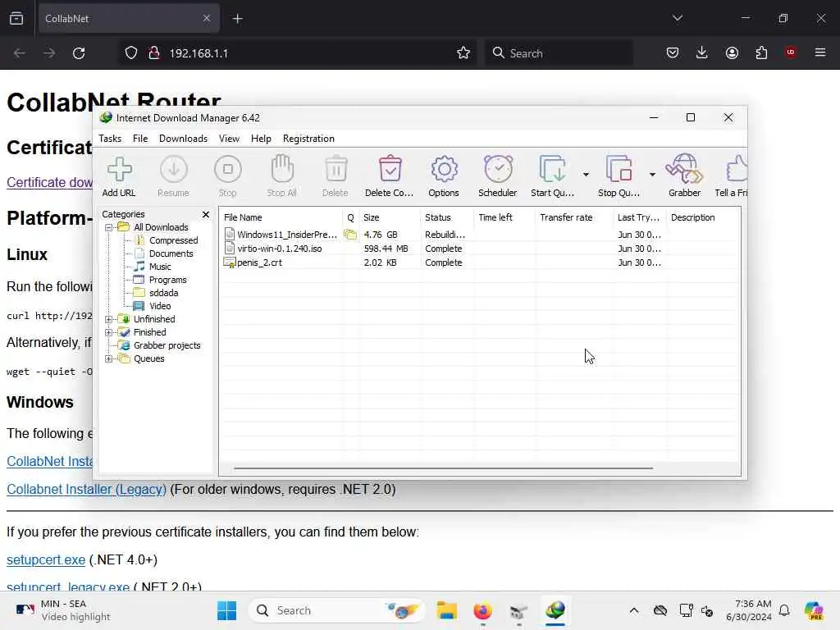Click the Firefox search box

pyautogui.click(x=559, y=53)
